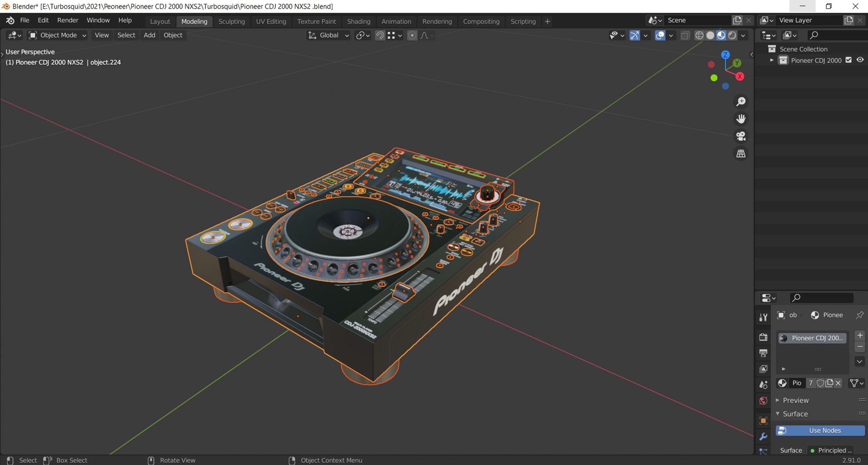This screenshot has height=465, width=868.
Task: Open the Modifier properties wrench tab
Action: point(763,437)
